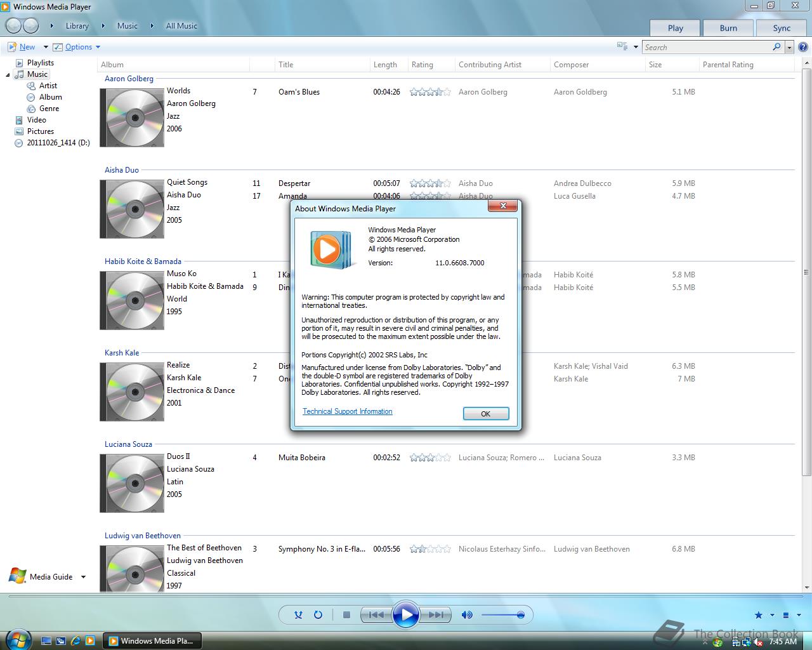The height and width of the screenshot is (650, 812).
Task: Open the View options dropdown arrow
Action: coord(636,47)
